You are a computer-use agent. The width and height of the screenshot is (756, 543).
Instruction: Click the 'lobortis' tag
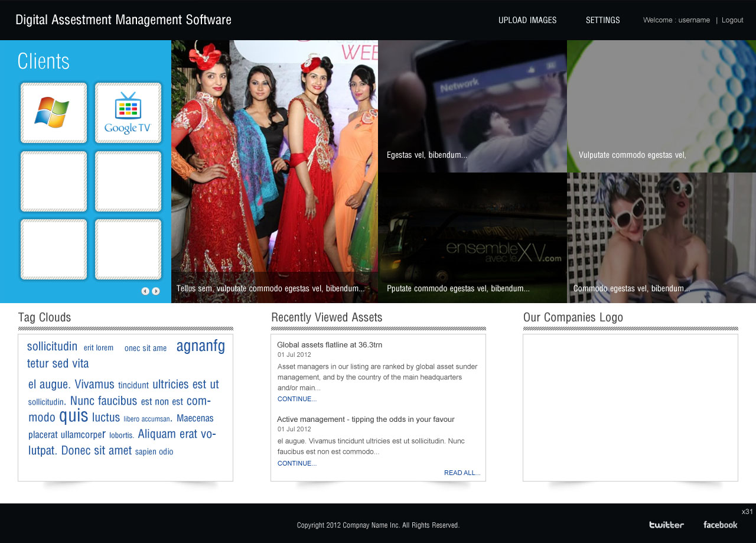(122, 435)
